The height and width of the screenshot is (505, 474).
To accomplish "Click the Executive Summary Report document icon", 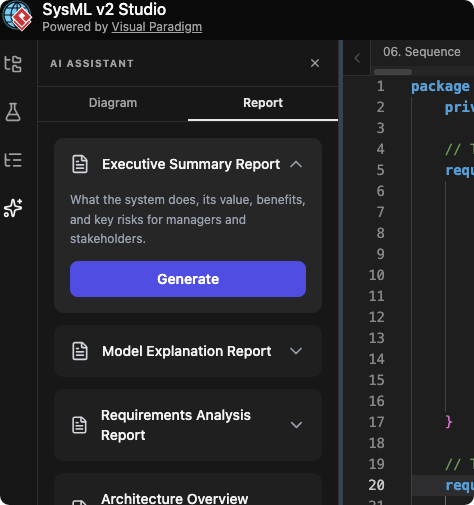I will pyautogui.click(x=80, y=164).
